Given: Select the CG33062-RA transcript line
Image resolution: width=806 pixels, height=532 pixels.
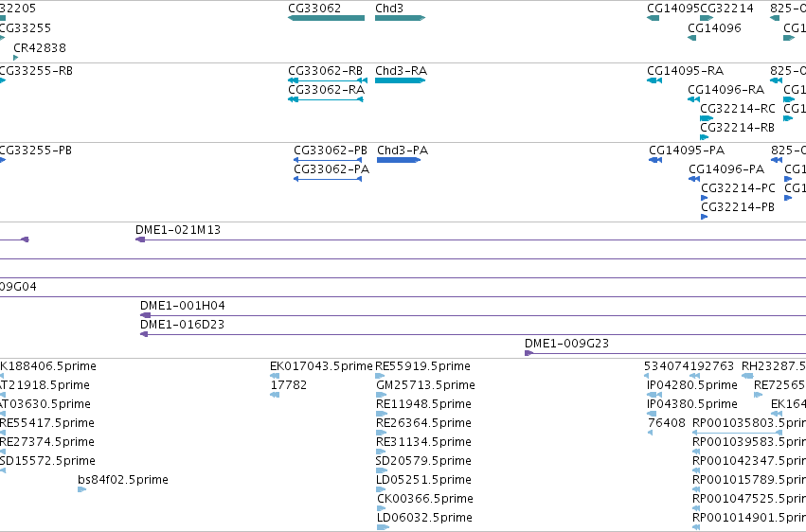Looking at the screenshot, I should [x=326, y=99].
